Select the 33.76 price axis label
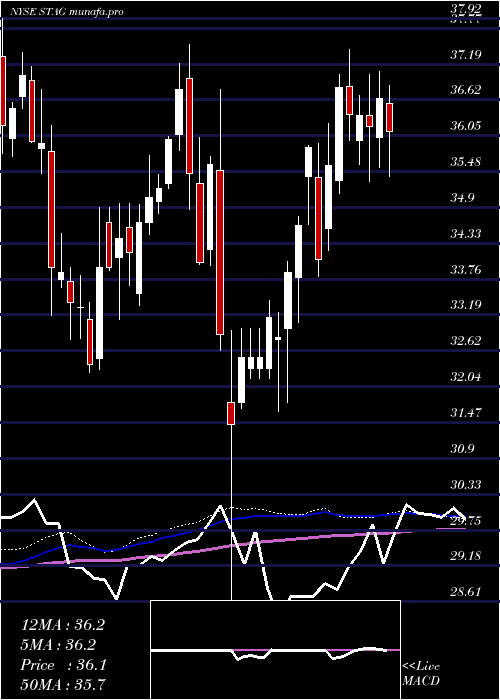500x700 pixels. 465,270
